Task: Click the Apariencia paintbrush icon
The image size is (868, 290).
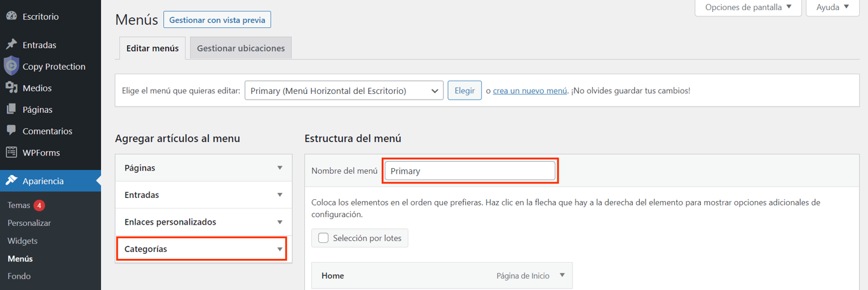Action: pos(11,181)
